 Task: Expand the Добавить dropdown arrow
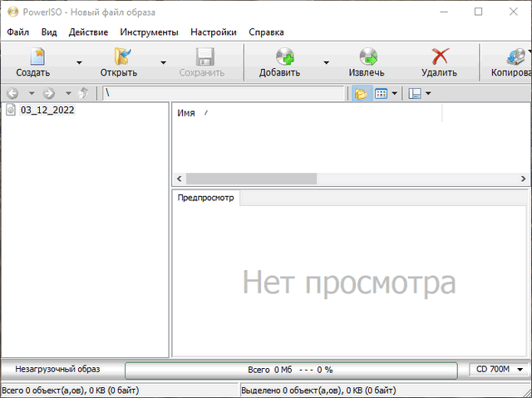326,62
